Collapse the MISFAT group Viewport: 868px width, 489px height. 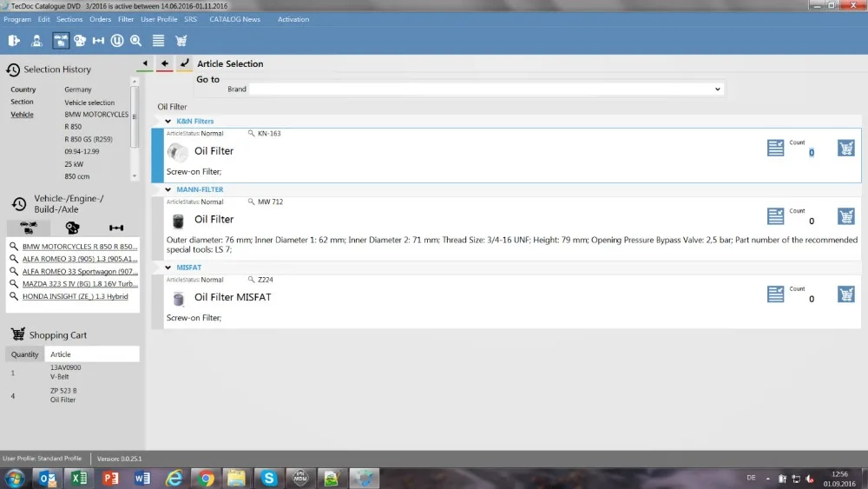168,268
